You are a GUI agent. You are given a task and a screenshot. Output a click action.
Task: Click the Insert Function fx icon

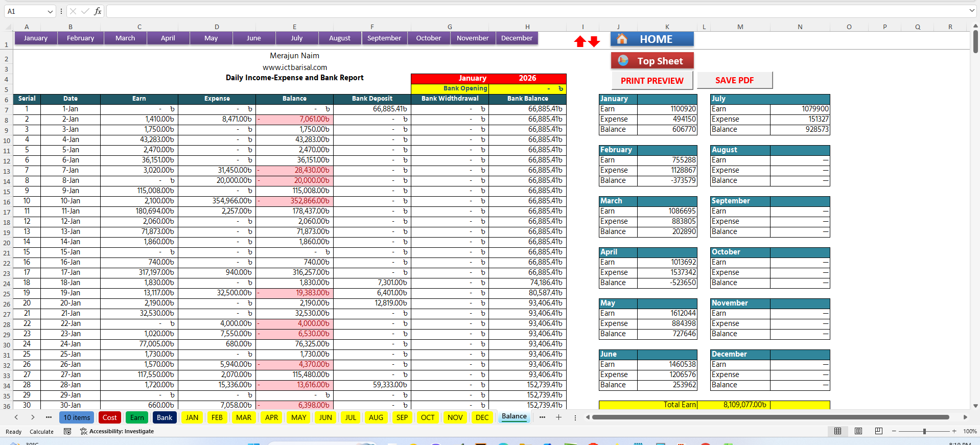point(98,11)
